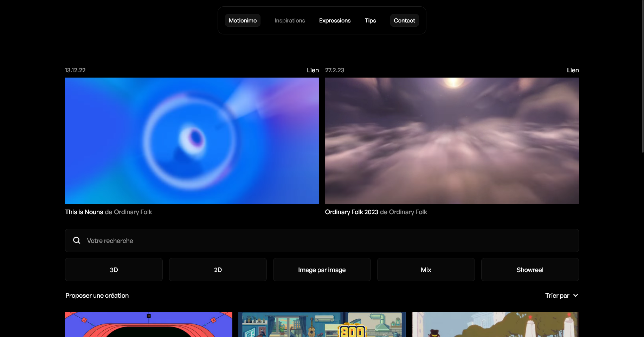Select the Showreel filter
644x337 pixels.
tap(530, 270)
